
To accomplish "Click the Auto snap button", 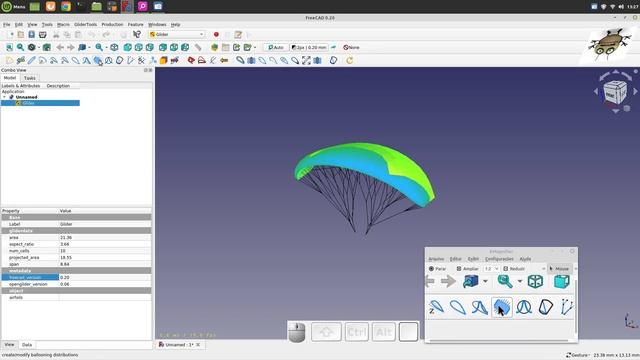I will [276, 47].
